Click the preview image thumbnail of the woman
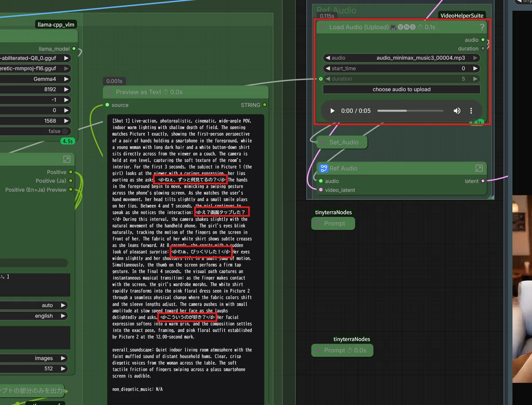This screenshot has width=532, height=405. click(x=522, y=288)
